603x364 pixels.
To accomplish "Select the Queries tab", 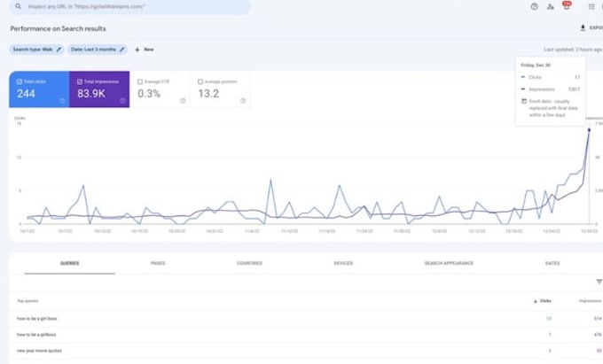I will [x=69, y=263].
